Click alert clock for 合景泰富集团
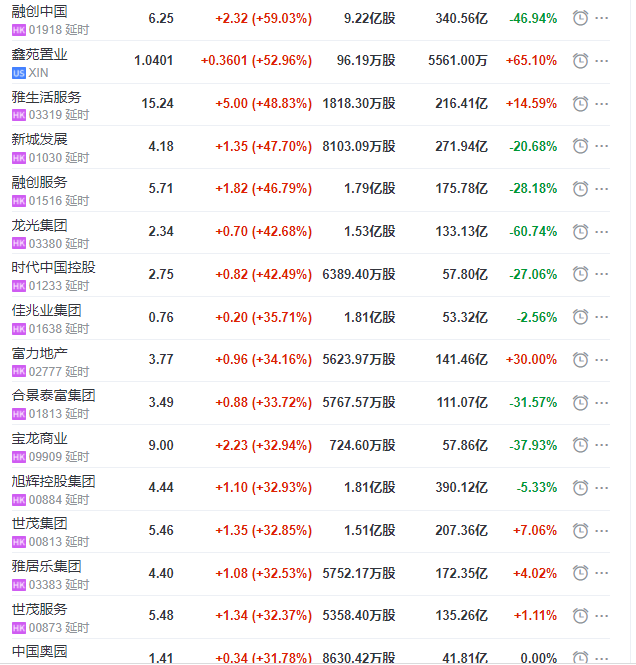This screenshot has width=636, height=665. tap(580, 402)
